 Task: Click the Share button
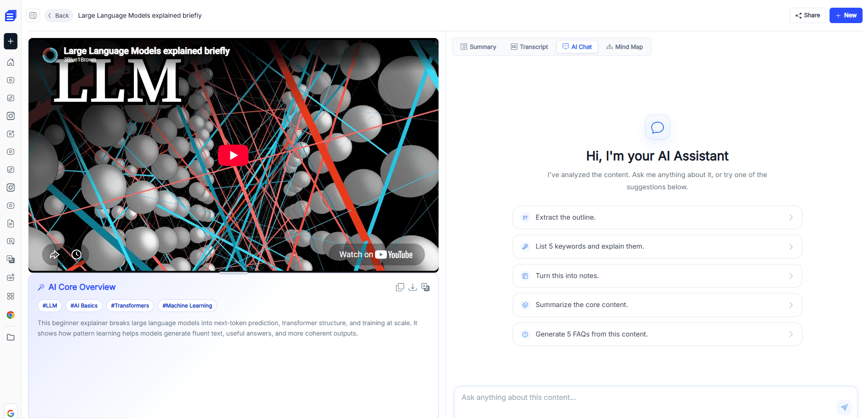(x=807, y=15)
